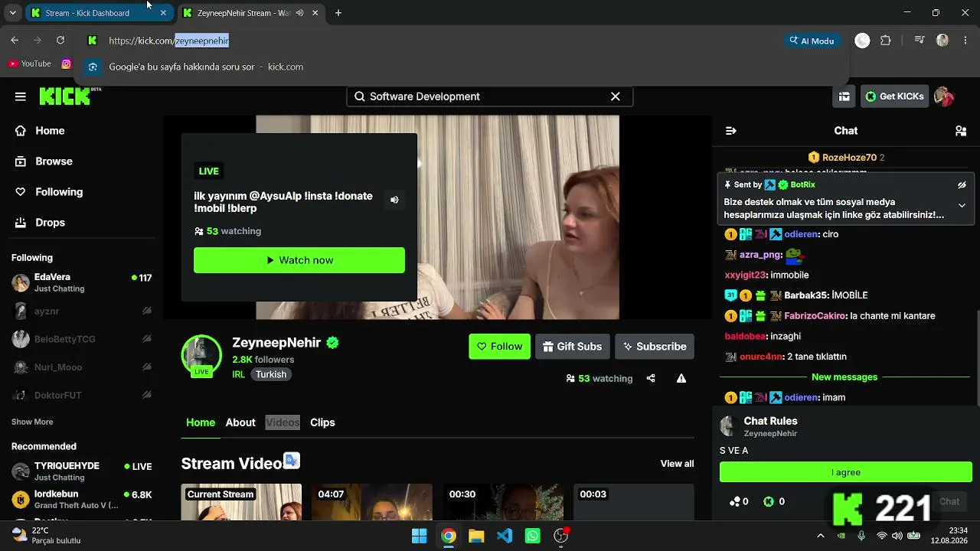
Task: Click the translate icon by Stream Videos
Action: coord(292,461)
